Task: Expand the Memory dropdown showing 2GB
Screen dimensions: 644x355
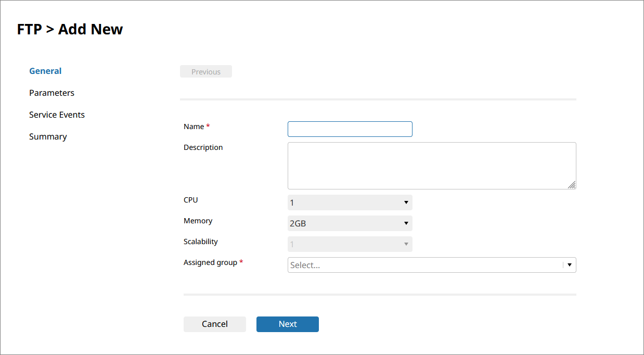Action: click(x=350, y=223)
